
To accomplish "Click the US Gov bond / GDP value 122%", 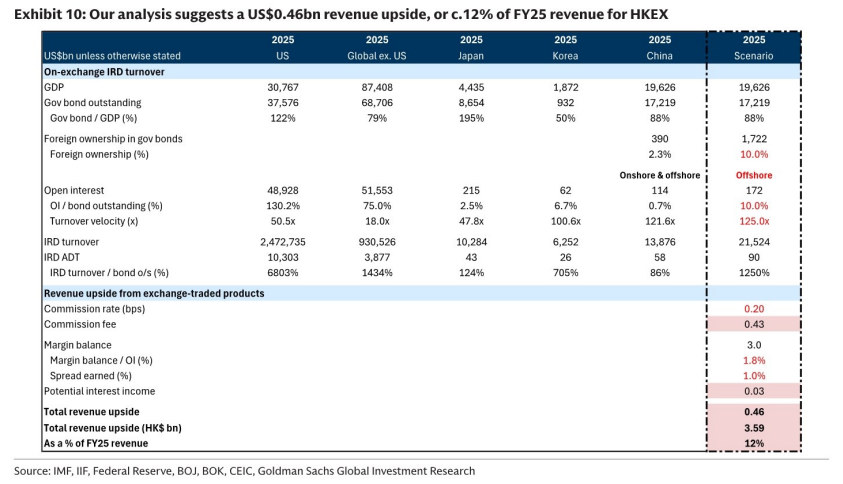I will click(x=283, y=118).
